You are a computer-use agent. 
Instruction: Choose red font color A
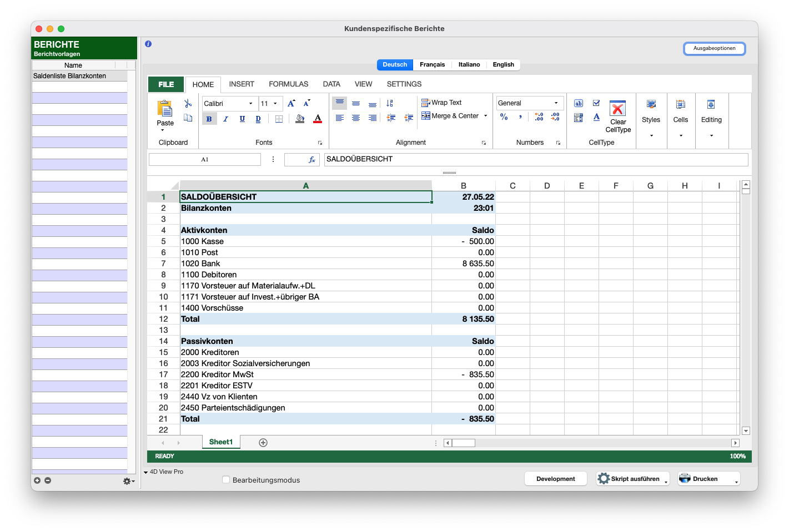318,119
